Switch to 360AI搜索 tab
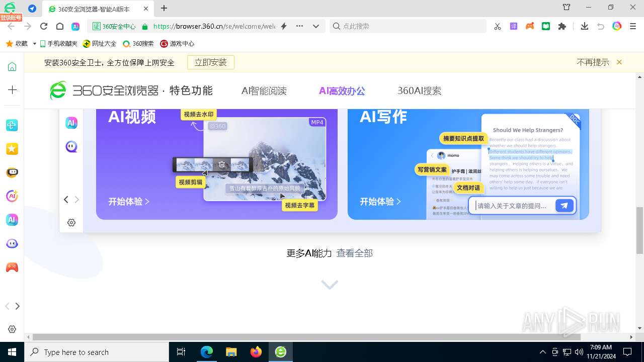Viewport: 644px width, 362px height. pyautogui.click(x=420, y=91)
